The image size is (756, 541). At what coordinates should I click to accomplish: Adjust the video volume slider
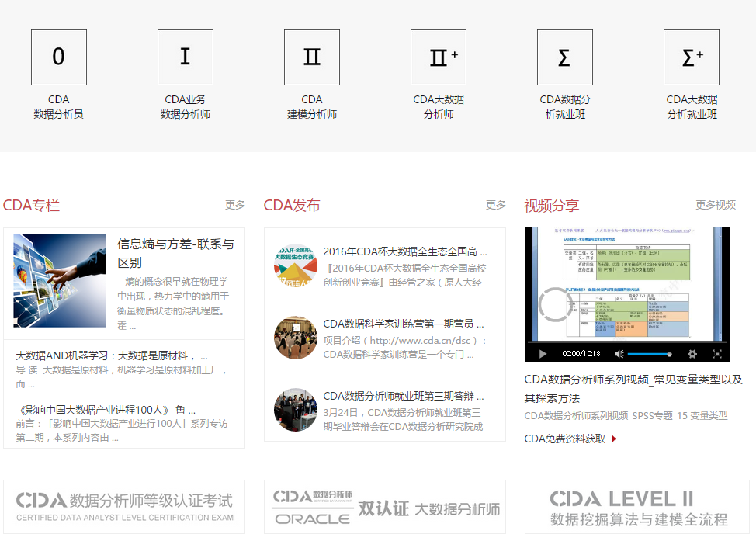pos(650,354)
